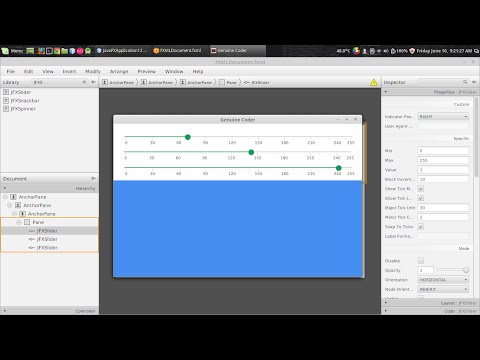Toggle the Snap To Ticks checkbox
480x360 pixels.
421,227
